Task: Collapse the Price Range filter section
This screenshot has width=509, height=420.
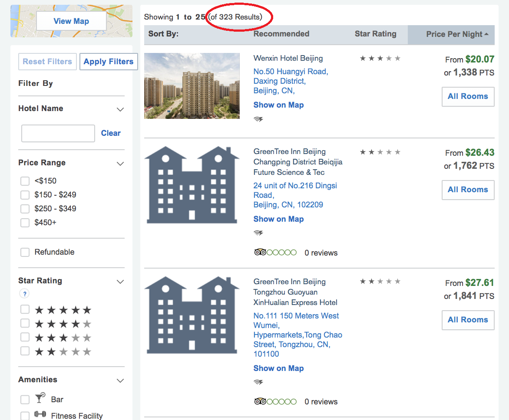Action: coord(120,164)
